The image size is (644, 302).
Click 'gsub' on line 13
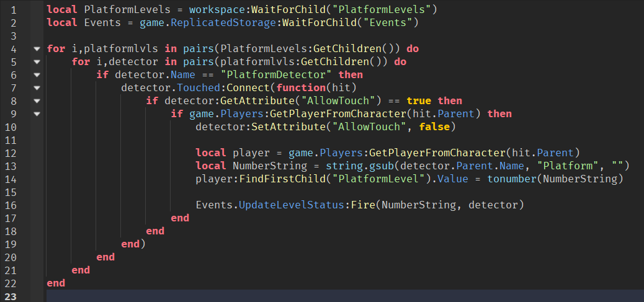[x=382, y=166]
